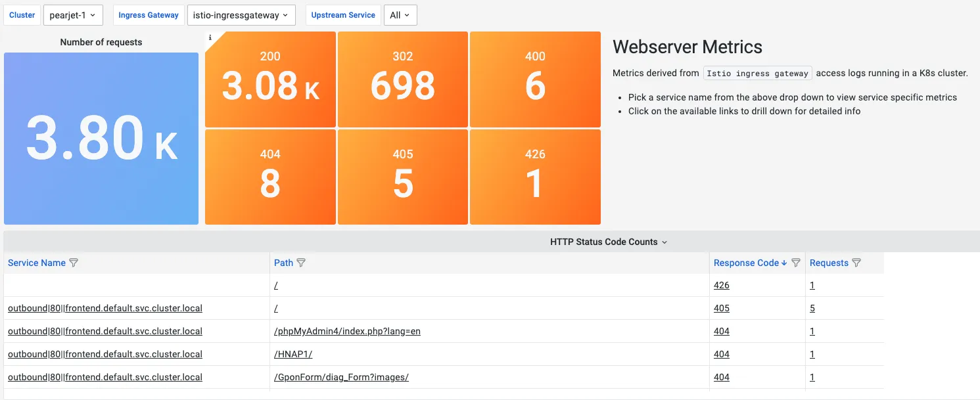This screenshot has height=400, width=980.
Task: Show the info tooltip icon on the 200 panel
Action: (x=210, y=37)
